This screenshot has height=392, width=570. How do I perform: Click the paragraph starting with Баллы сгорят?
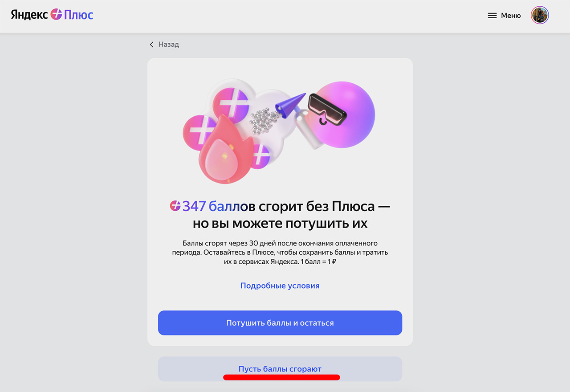point(280,253)
